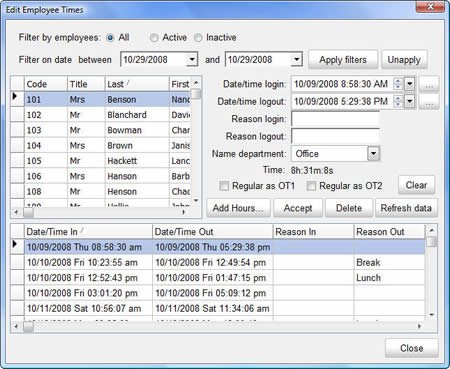Viewport: 450px width, 369px height.
Task: Open the end date filter dropdown
Action: 297,60
